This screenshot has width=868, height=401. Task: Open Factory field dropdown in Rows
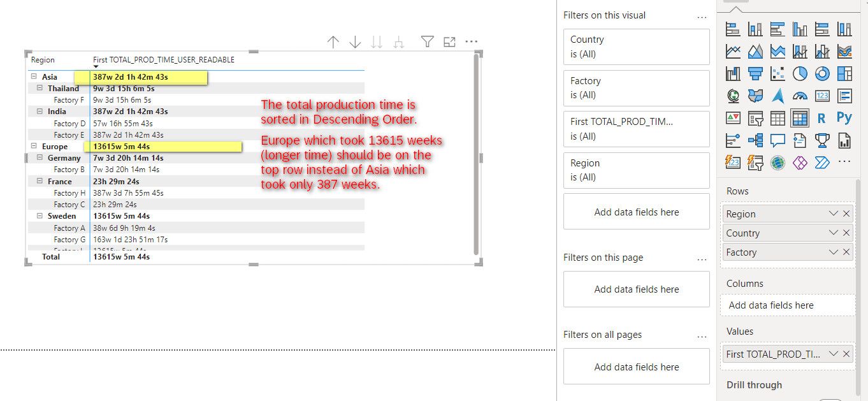click(x=833, y=252)
